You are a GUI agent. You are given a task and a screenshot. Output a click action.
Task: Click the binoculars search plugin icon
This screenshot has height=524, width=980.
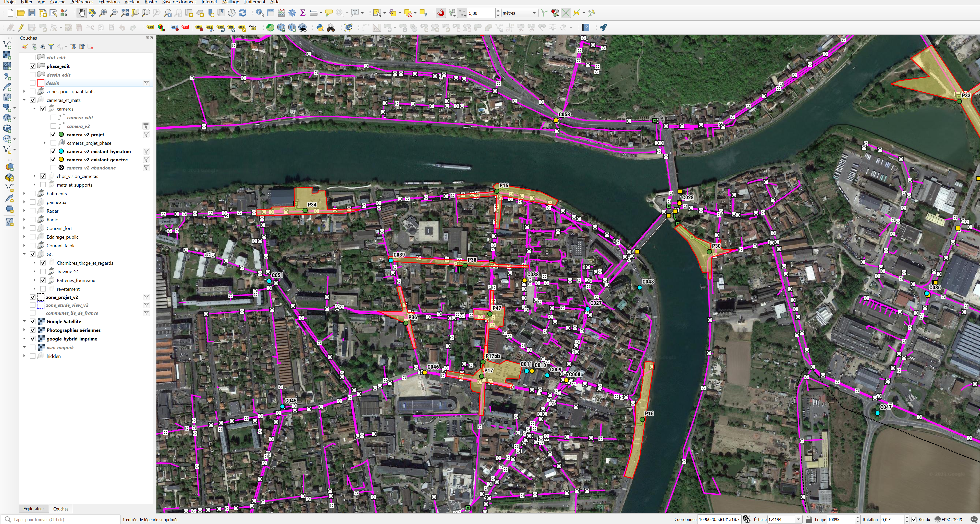pyautogui.click(x=330, y=27)
